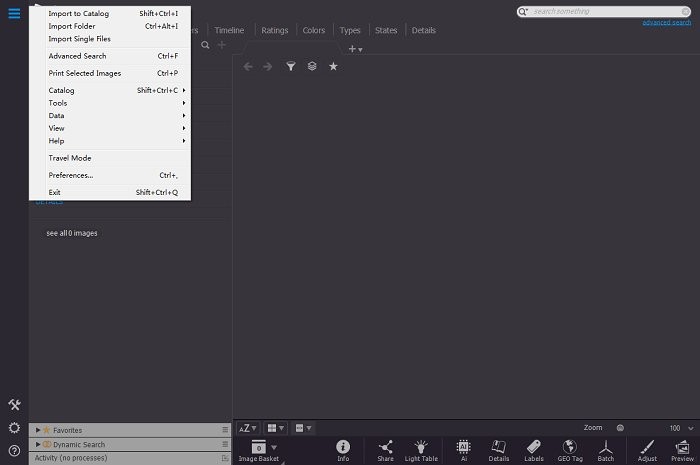
Task: Click the AI chip icon
Action: (464, 450)
